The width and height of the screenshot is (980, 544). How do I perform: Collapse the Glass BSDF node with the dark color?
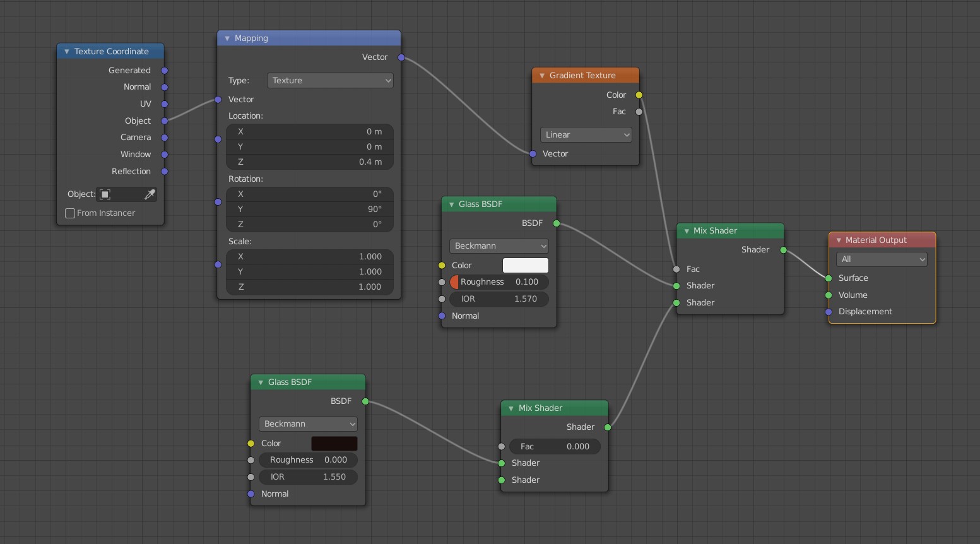pyautogui.click(x=261, y=382)
